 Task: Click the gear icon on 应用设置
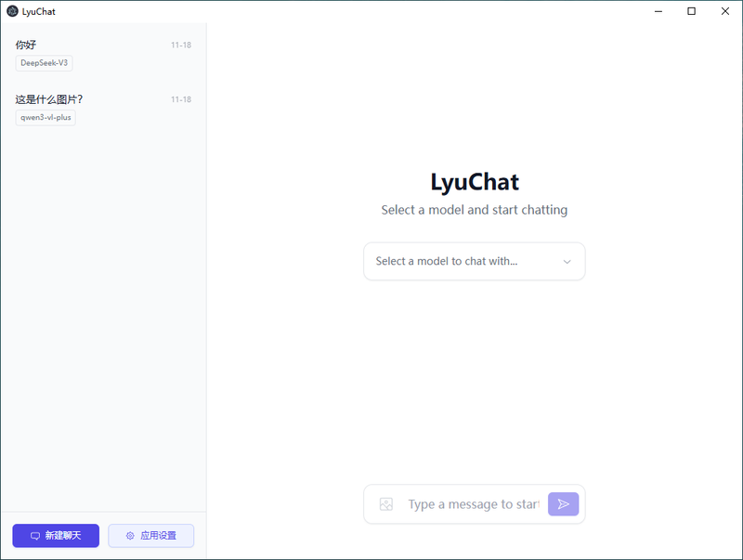pyautogui.click(x=130, y=536)
